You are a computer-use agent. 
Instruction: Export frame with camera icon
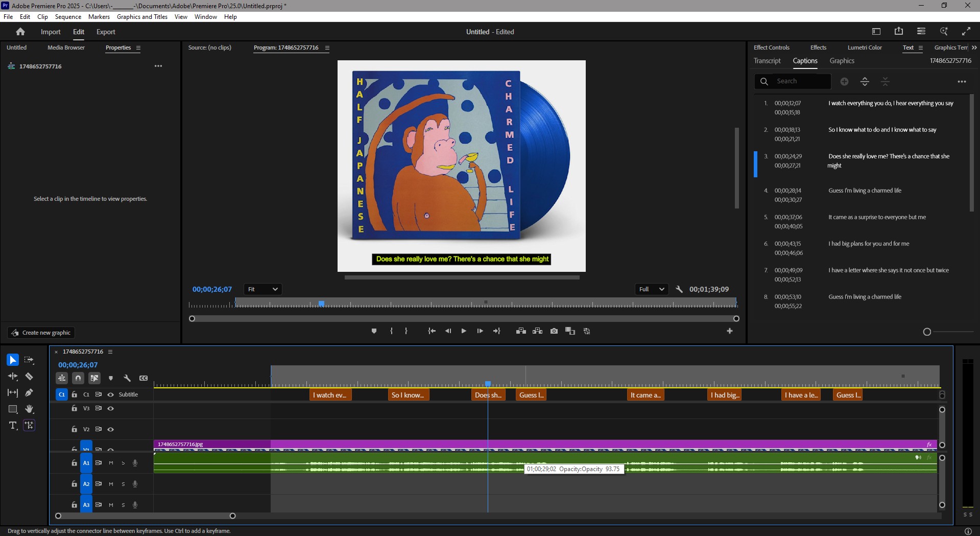tap(554, 331)
